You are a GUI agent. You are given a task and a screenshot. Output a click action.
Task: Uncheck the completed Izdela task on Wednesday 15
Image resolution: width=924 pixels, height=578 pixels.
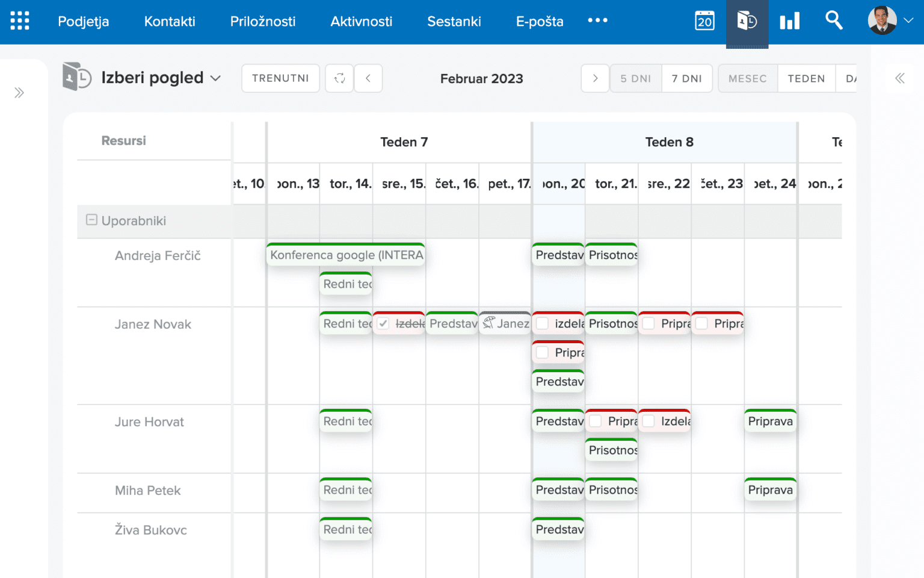383,324
